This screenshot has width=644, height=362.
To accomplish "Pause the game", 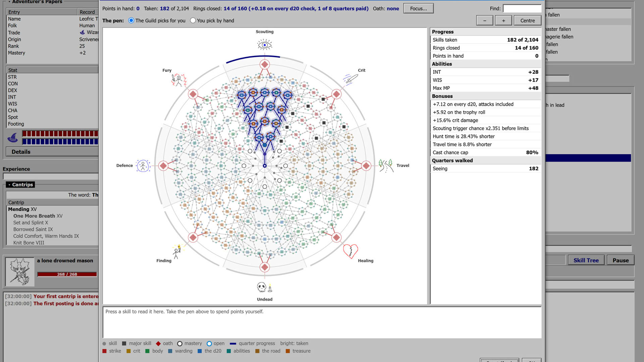I will pos(621,260).
